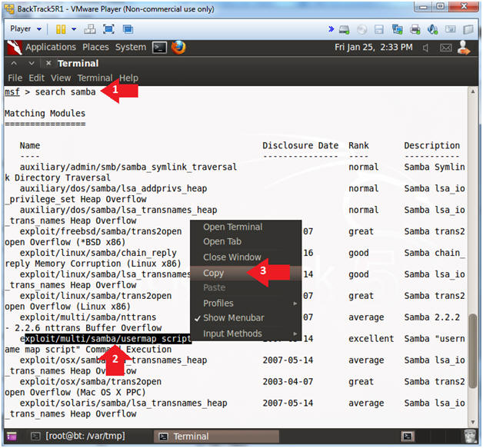Click the workspace switcher icon in the bottom panel
The image size is (483, 448).
point(408,436)
